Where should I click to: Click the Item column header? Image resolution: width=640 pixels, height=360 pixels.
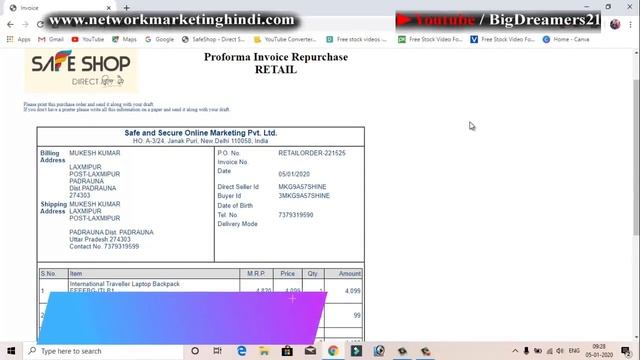(x=154, y=273)
